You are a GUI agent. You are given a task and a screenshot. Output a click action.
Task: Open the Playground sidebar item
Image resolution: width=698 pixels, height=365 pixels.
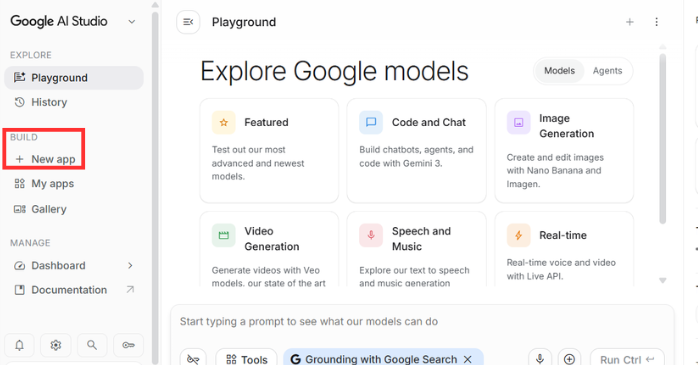click(74, 78)
